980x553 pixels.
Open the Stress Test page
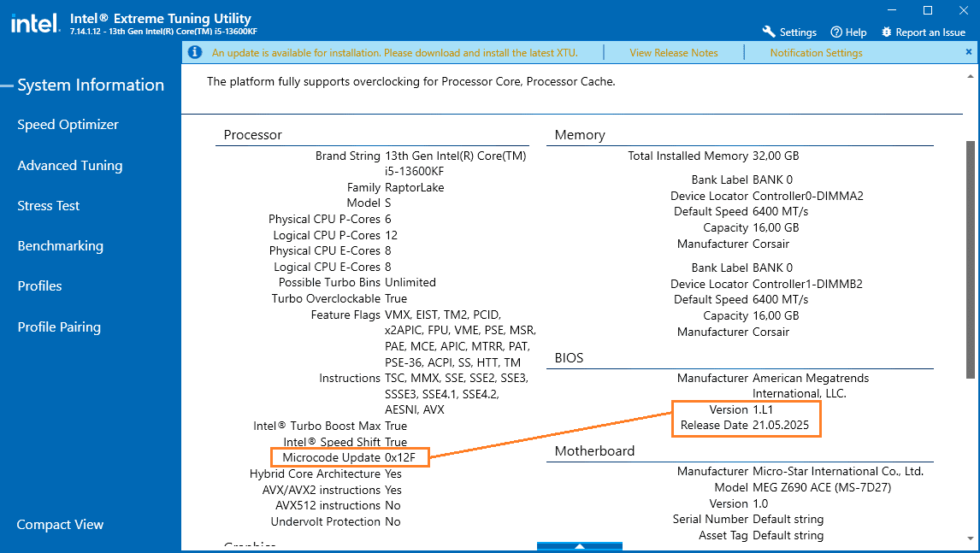[49, 206]
